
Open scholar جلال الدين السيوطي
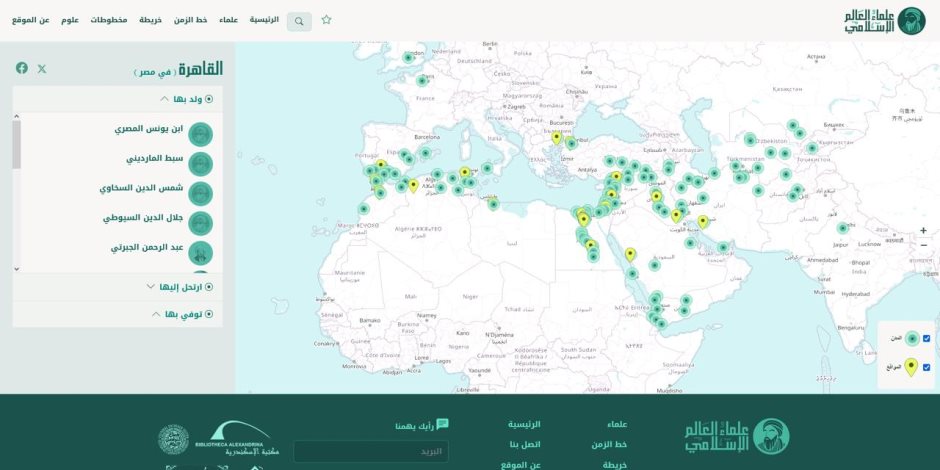[143, 218]
